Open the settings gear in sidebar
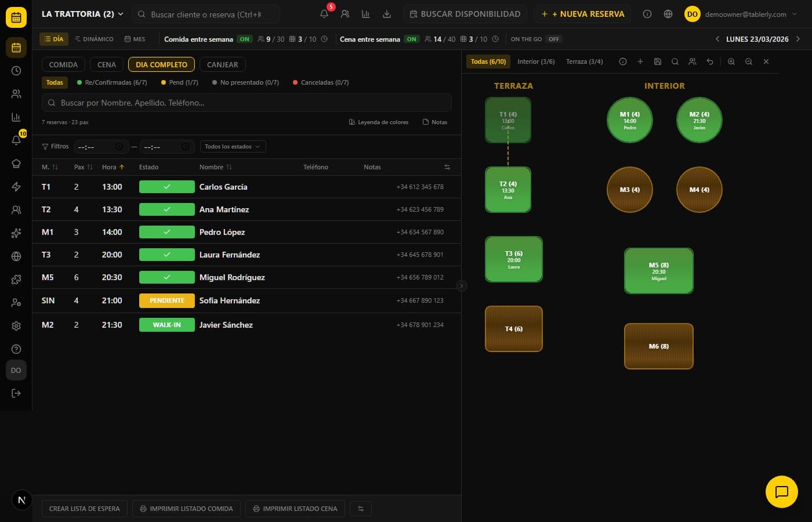The height and width of the screenshot is (522, 812). [16, 326]
